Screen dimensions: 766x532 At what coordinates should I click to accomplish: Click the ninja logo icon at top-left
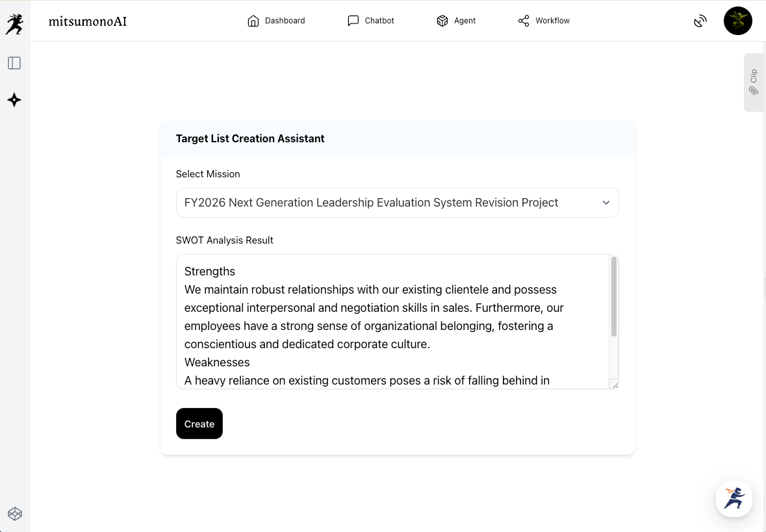coord(14,24)
